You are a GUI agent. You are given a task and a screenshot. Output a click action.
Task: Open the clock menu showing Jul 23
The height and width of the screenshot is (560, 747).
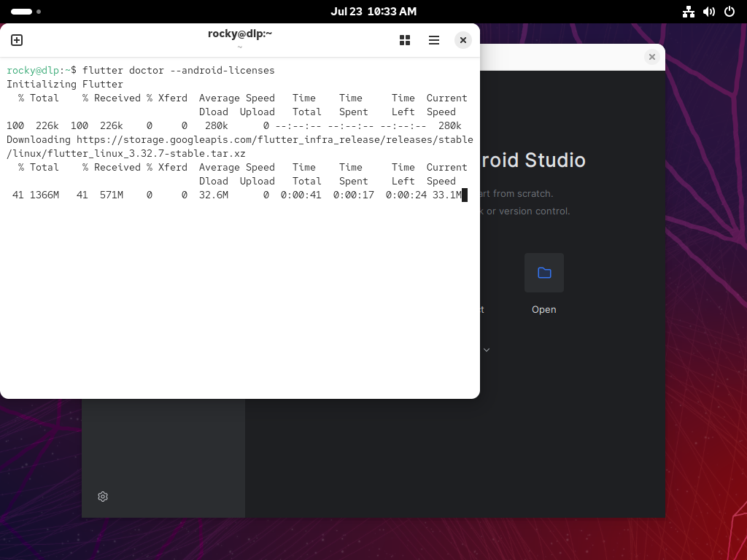(x=373, y=11)
